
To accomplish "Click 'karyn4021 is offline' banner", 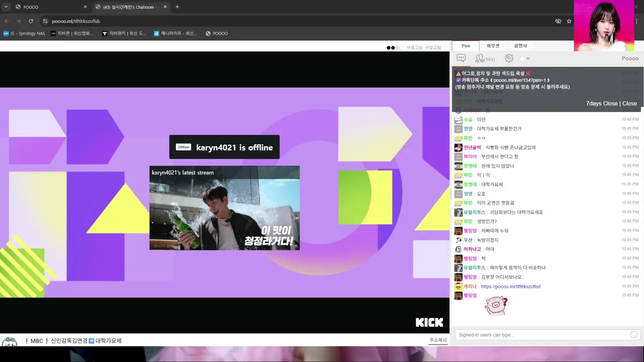I will pyautogui.click(x=224, y=147).
